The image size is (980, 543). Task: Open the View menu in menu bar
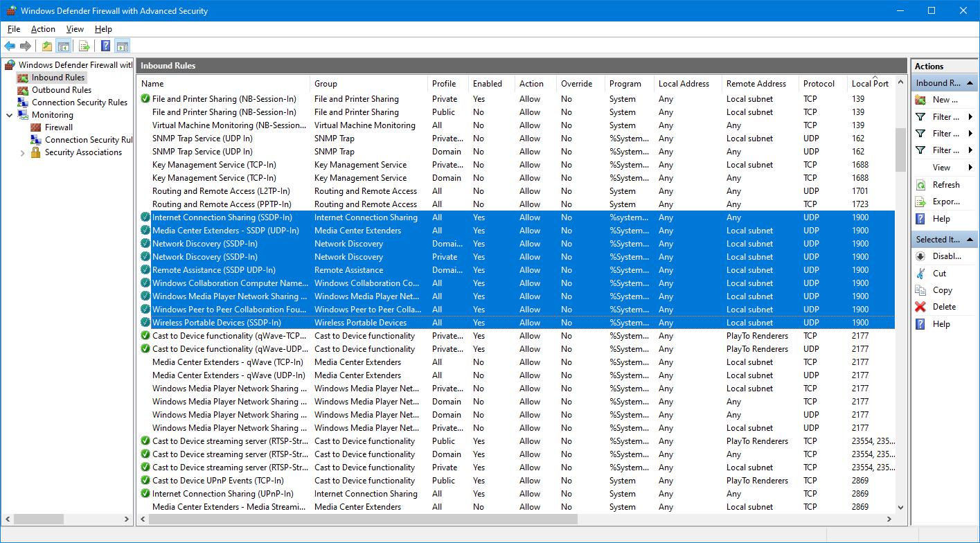pyautogui.click(x=75, y=29)
